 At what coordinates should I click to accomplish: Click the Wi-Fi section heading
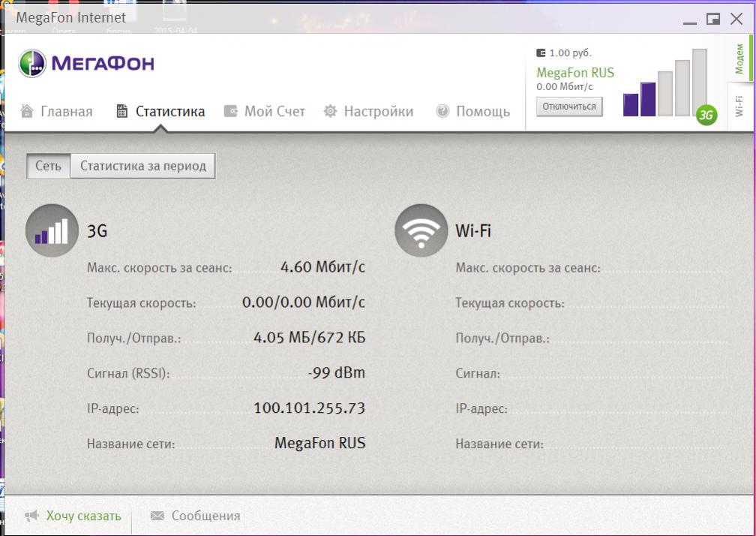[473, 230]
